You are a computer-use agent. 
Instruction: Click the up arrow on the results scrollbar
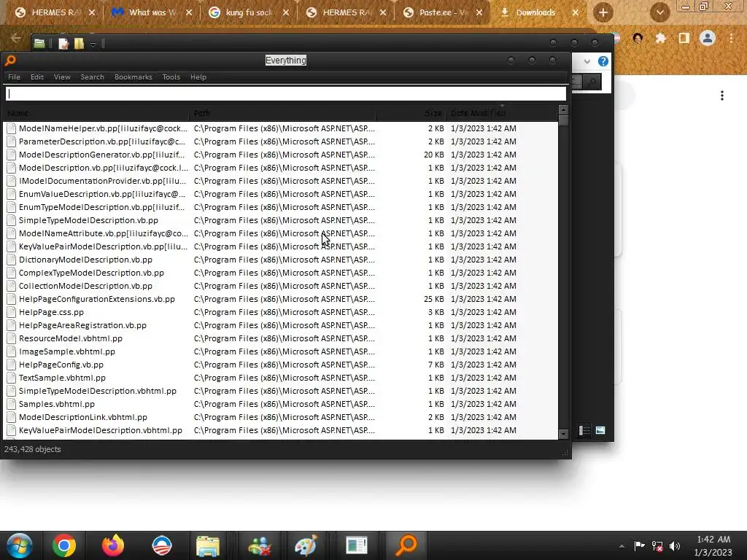[563, 110]
